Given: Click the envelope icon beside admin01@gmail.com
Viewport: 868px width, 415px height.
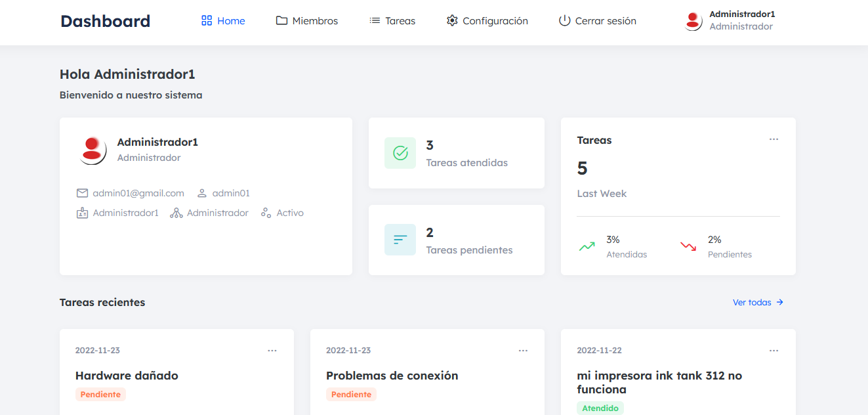Looking at the screenshot, I should pos(82,193).
